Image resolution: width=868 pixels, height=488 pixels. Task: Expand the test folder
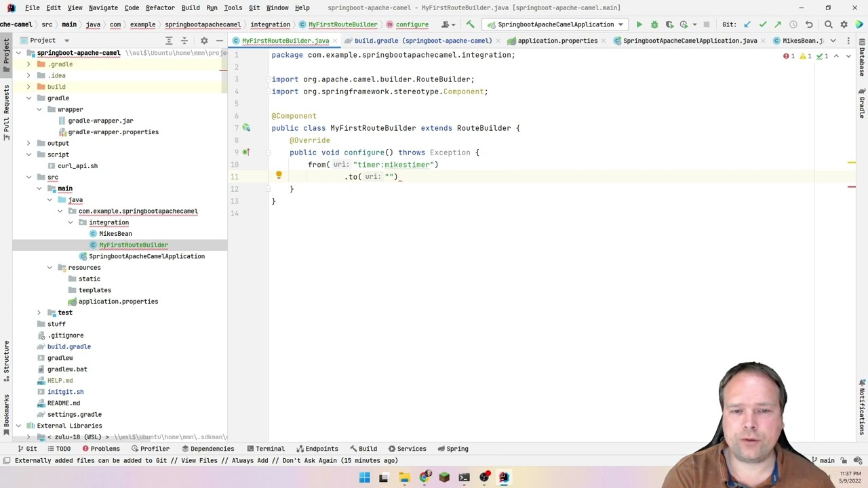click(39, 313)
